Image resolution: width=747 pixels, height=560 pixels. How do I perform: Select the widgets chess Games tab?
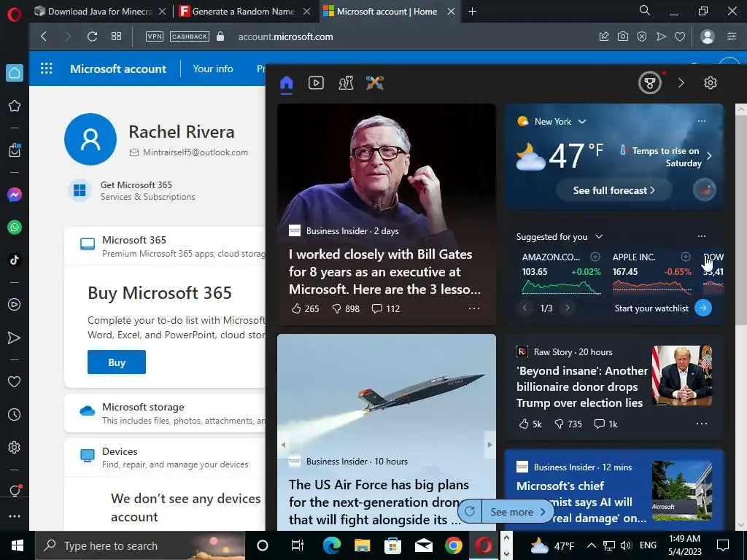pyautogui.click(x=346, y=83)
